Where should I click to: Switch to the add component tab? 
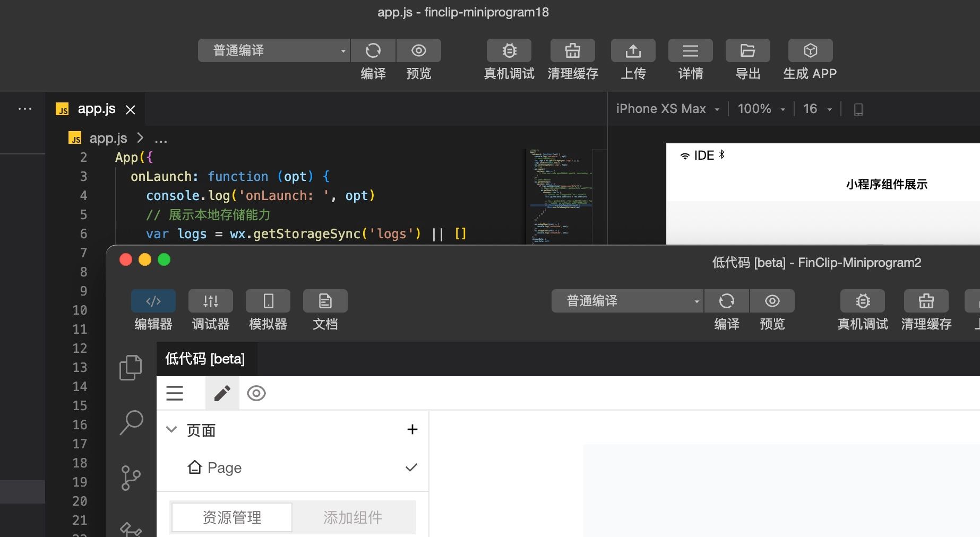[353, 517]
